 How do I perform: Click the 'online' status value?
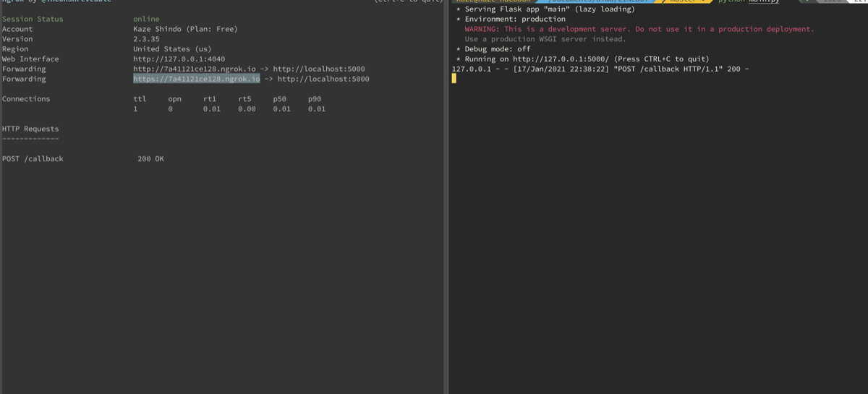pyautogui.click(x=146, y=19)
